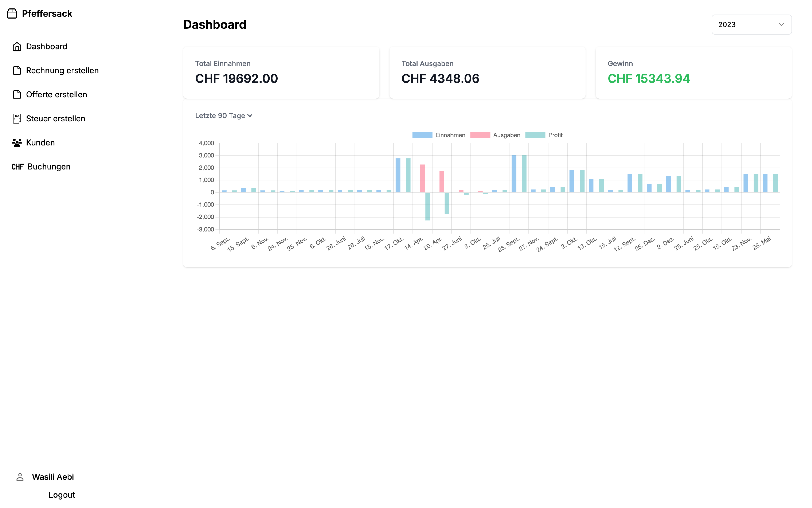Select Kunden in the navigation menu
Screen dimensions: 812x508
(x=40, y=143)
